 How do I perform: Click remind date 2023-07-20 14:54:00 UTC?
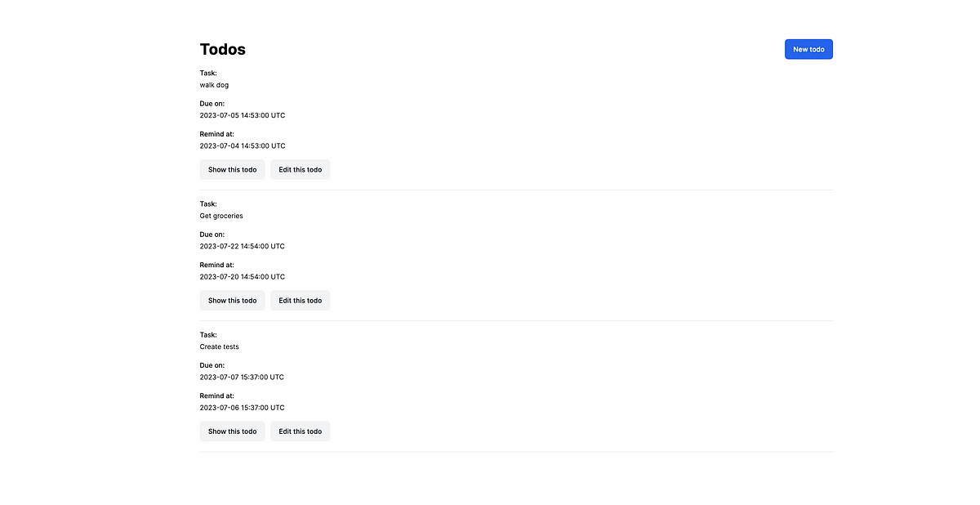(243, 276)
